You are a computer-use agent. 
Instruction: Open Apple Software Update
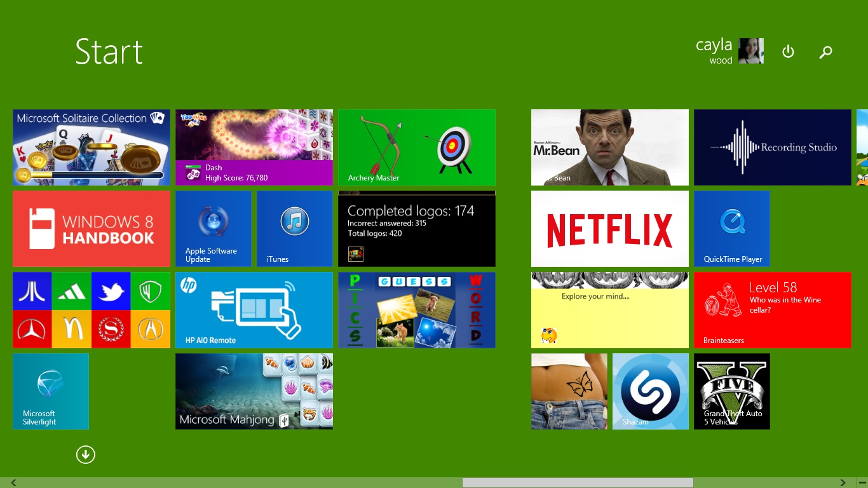point(214,229)
